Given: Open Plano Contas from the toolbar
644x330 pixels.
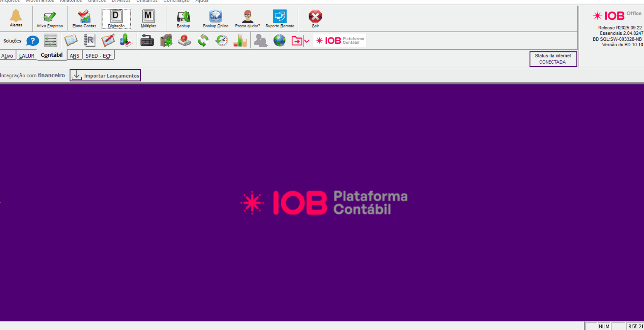Looking at the screenshot, I should [x=84, y=19].
